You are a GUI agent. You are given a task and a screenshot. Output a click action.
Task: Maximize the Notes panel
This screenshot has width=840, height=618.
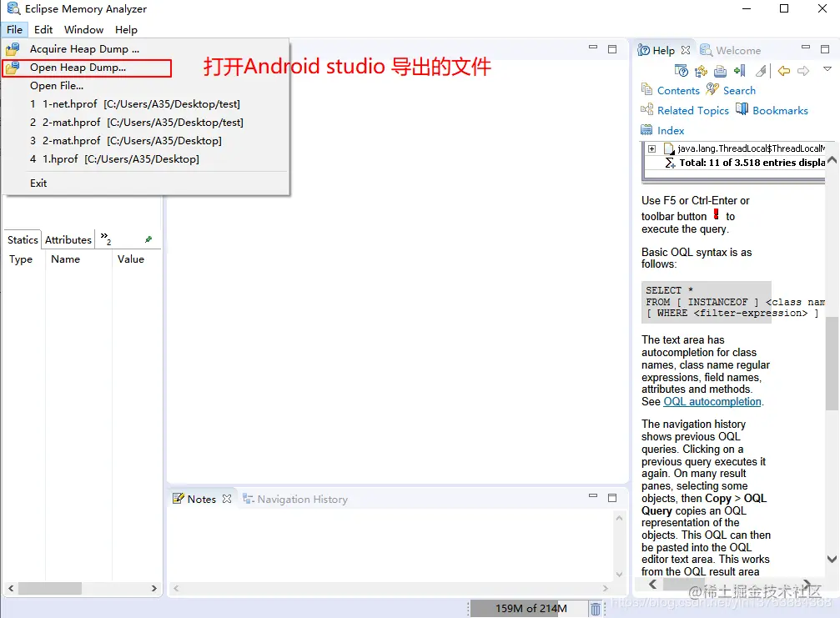(612, 498)
